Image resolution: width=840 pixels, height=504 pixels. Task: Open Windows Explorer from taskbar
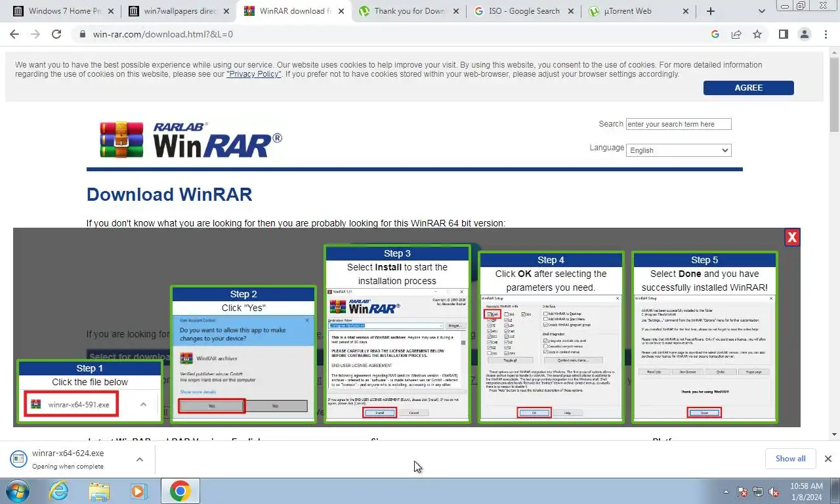[99, 491]
